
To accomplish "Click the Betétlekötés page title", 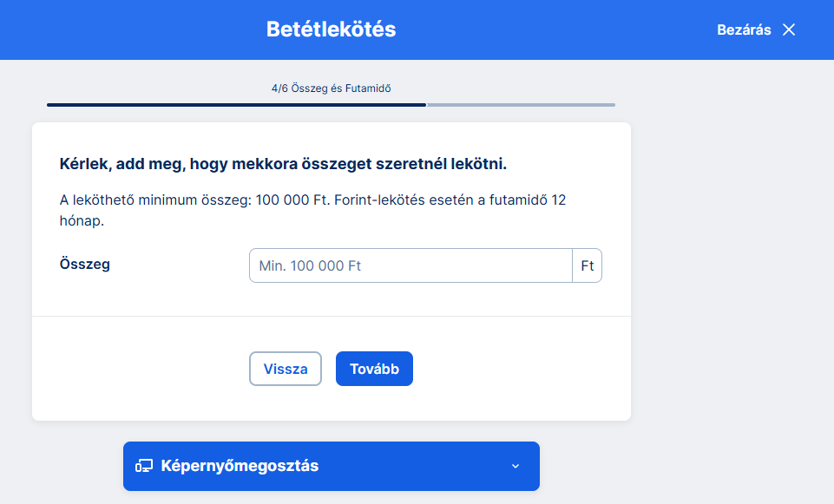I will 331,29.
